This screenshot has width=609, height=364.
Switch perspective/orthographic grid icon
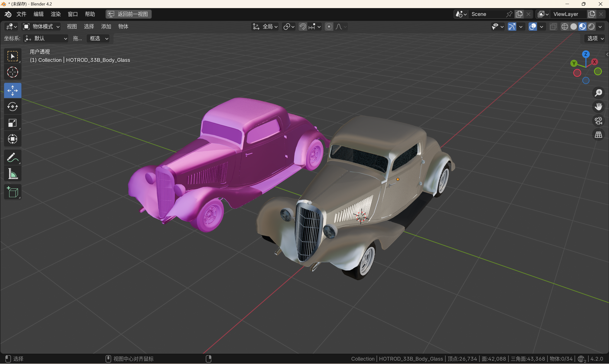[599, 135]
